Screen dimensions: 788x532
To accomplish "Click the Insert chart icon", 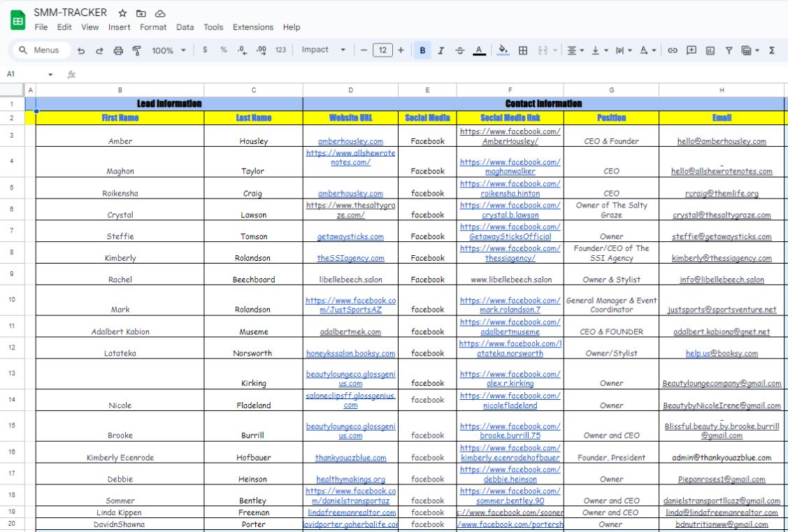I will [x=710, y=50].
